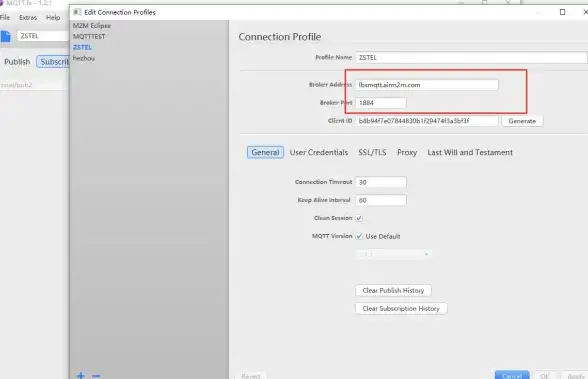Focus the Profile Name field

(471, 57)
